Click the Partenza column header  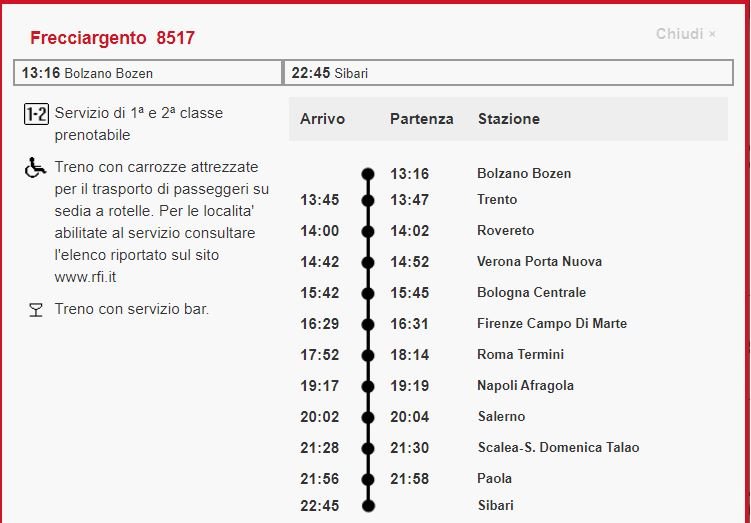point(421,119)
